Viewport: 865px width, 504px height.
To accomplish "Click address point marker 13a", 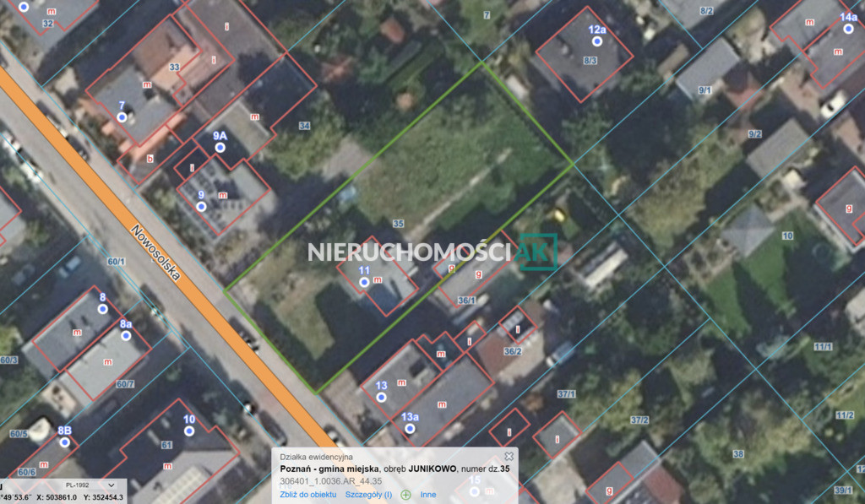I will tap(410, 429).
